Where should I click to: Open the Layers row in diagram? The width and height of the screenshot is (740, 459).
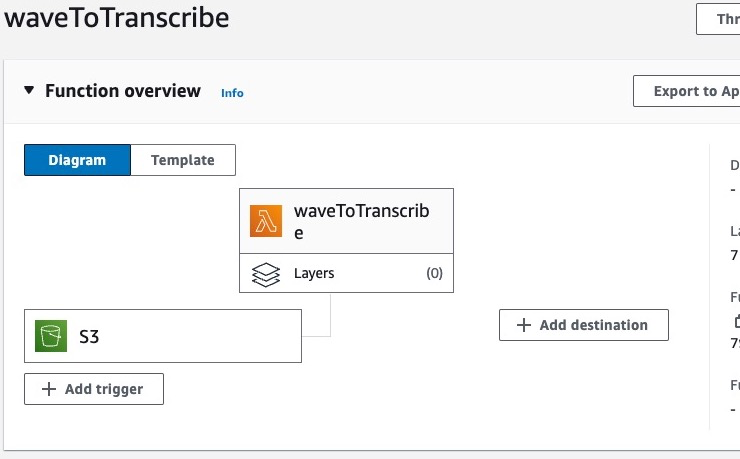(x=346, y=273)
